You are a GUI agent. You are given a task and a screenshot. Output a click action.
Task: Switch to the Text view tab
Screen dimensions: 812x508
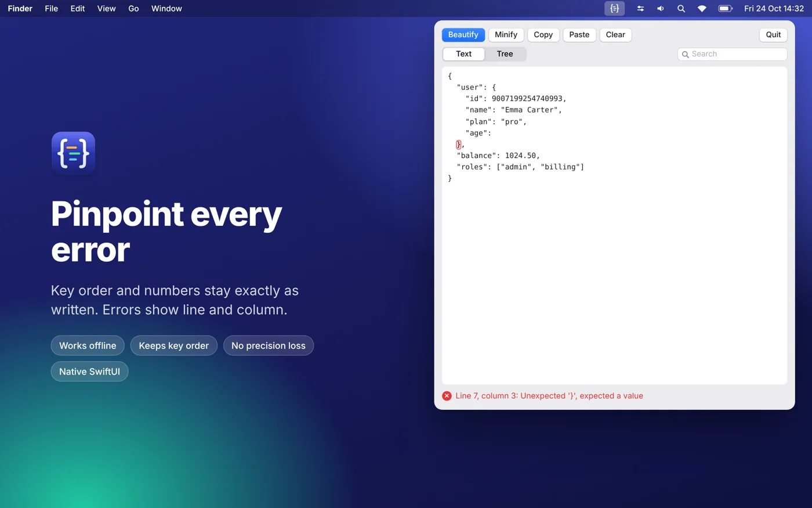click(x=463, y=54)
